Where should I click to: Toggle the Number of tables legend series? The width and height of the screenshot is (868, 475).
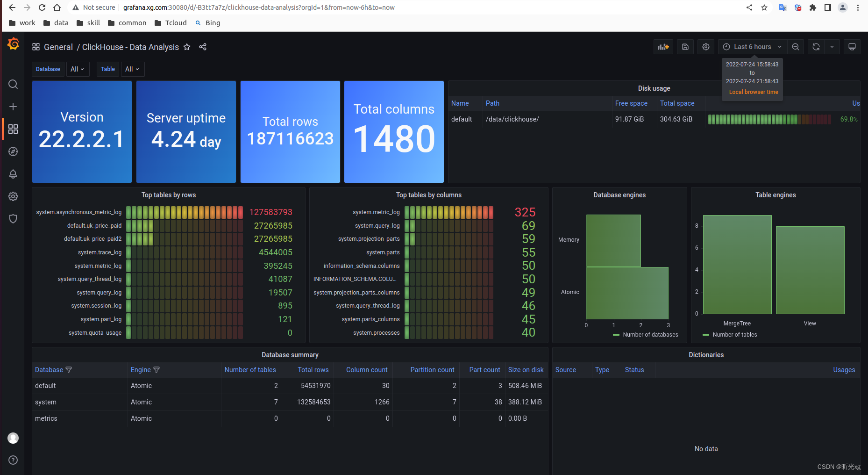733,334
